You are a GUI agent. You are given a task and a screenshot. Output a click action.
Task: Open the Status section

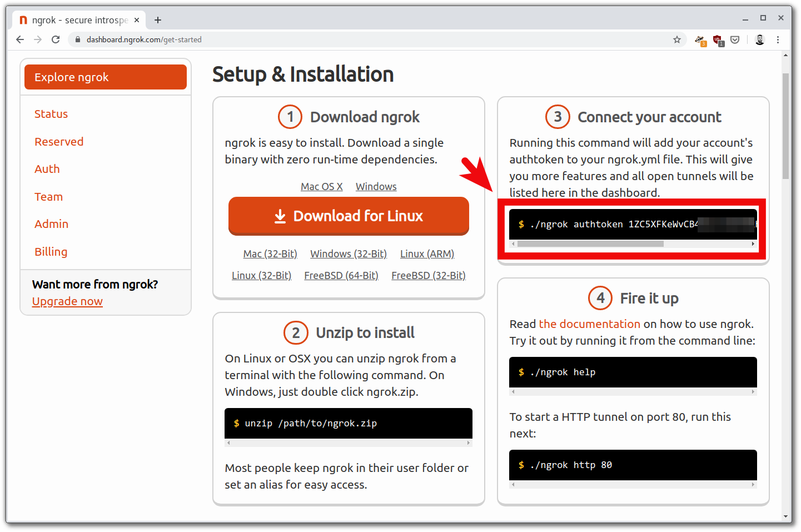51,114
